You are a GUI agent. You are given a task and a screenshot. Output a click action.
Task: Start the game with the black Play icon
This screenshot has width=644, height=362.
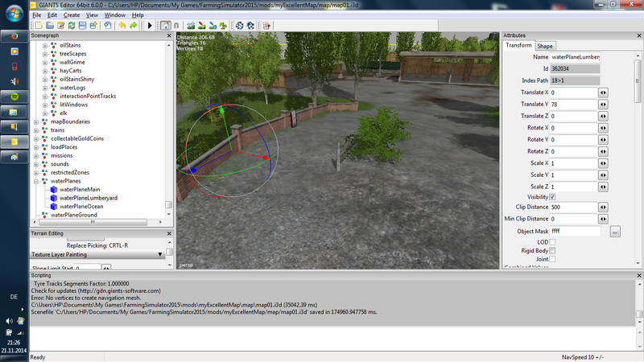pos(150,26)
